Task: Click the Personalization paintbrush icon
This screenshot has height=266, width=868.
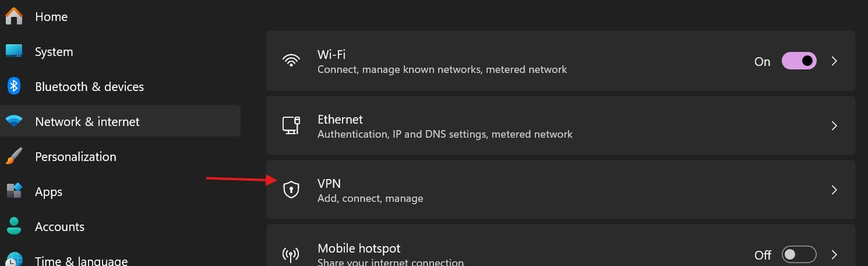Action: 14,156
